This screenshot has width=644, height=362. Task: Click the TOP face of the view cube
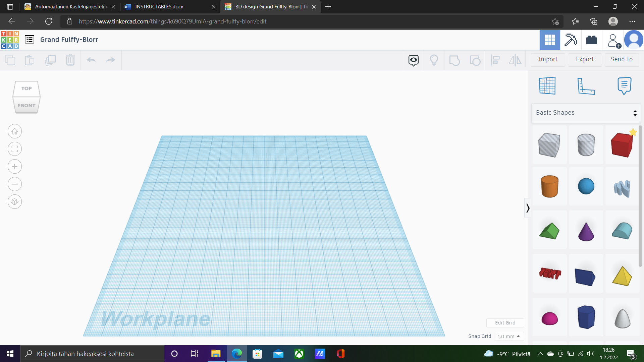click(26, 88)
